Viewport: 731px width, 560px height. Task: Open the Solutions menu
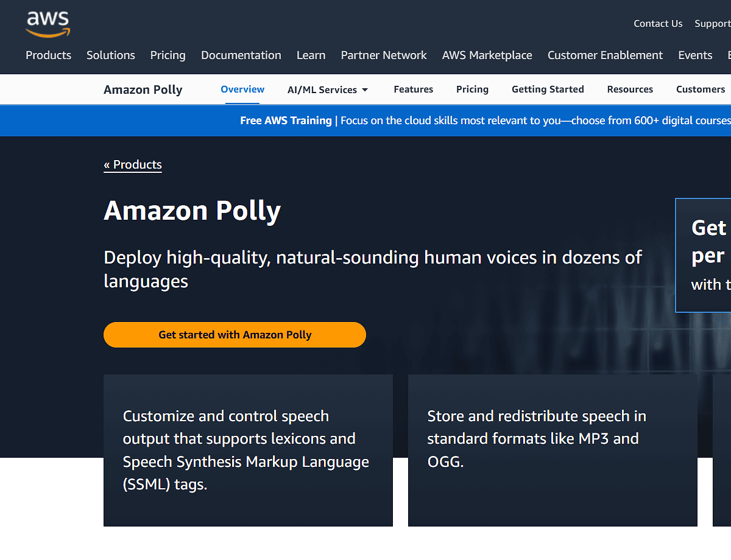110,55
